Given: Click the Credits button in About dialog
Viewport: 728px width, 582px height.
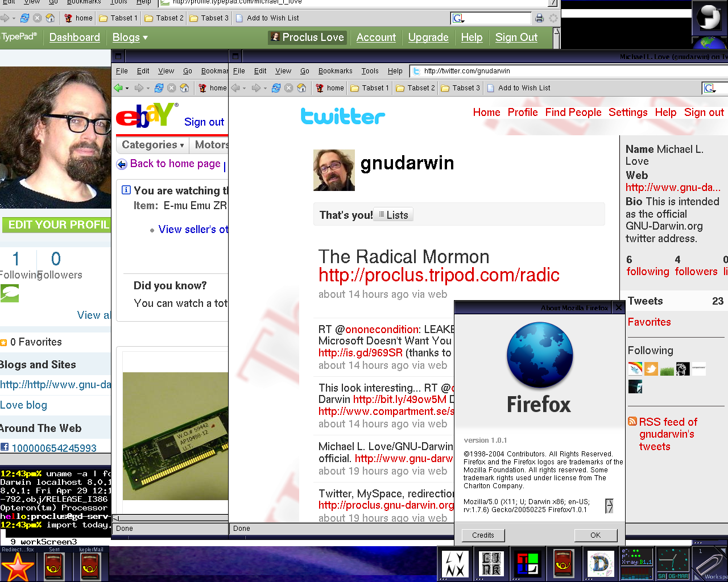Looking at the screenshot, I should (483, 535).
